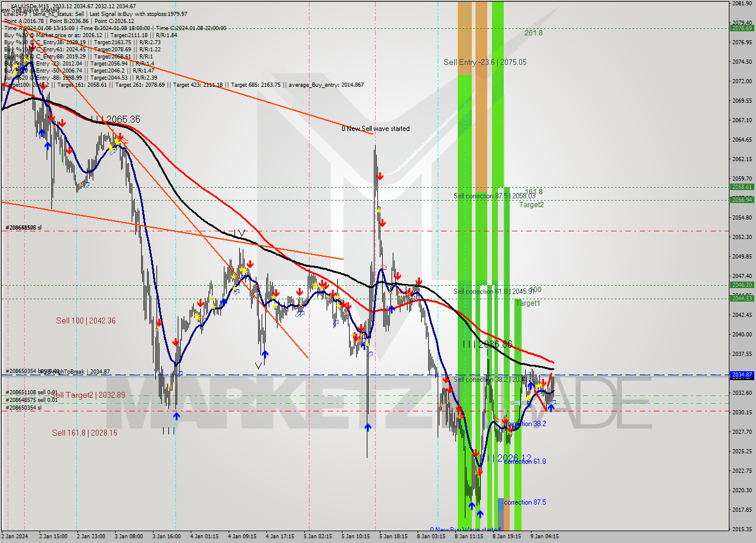Click the 'Target1' label on the chart
The height and width of the screenshot is (543, 756).
click(527, 303)
